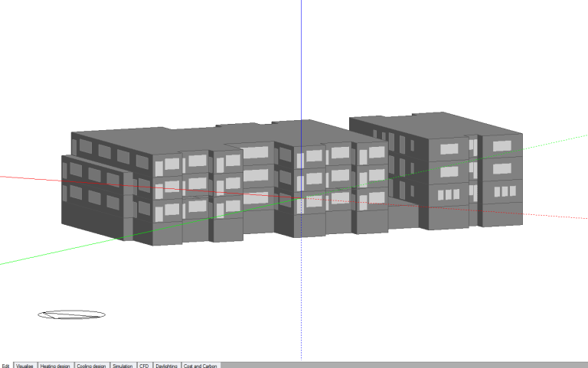
Task: Go to the Heating design tab
Action: [55, 366]
